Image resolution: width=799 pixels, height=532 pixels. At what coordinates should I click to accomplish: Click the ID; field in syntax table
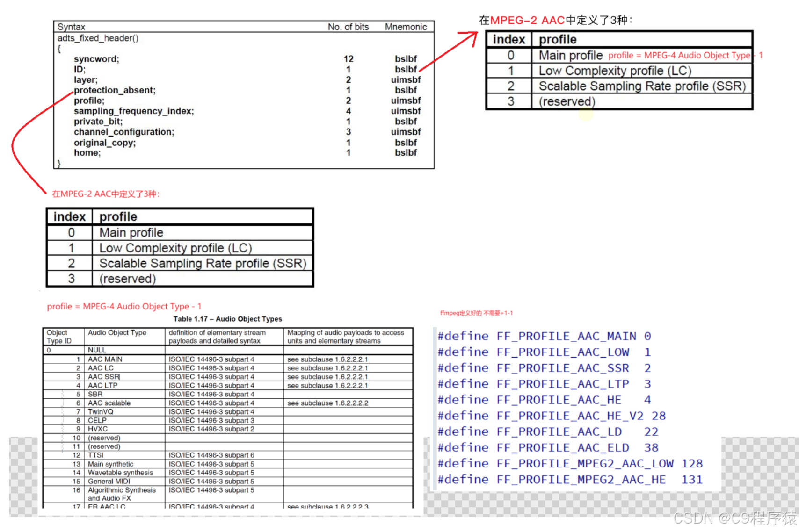tap(80, 69)
